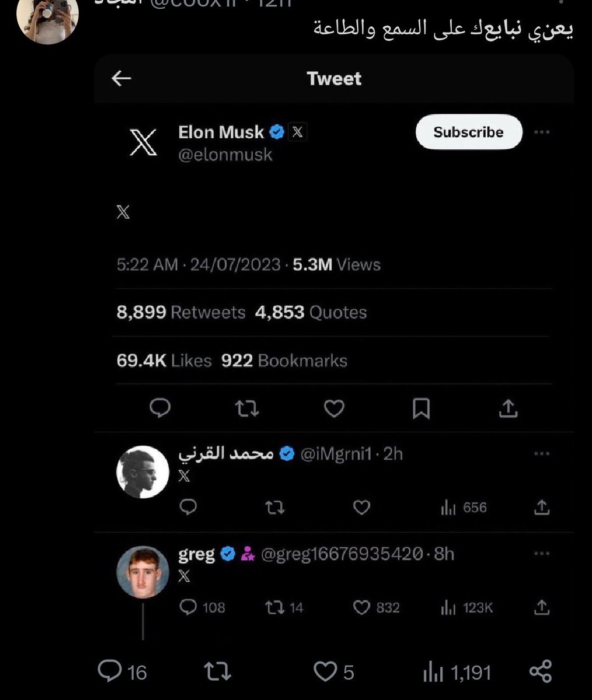Image resolution: width=592 pixels, height=700 pixels.
Task: Like Elon Musk's tweet with the heart
Action: (x=334, y=408)
